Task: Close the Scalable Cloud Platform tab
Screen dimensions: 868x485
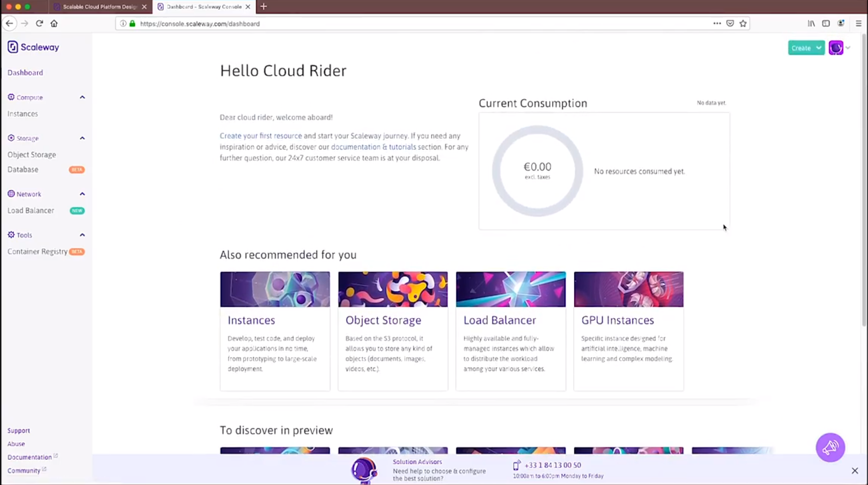Action: 144,7
